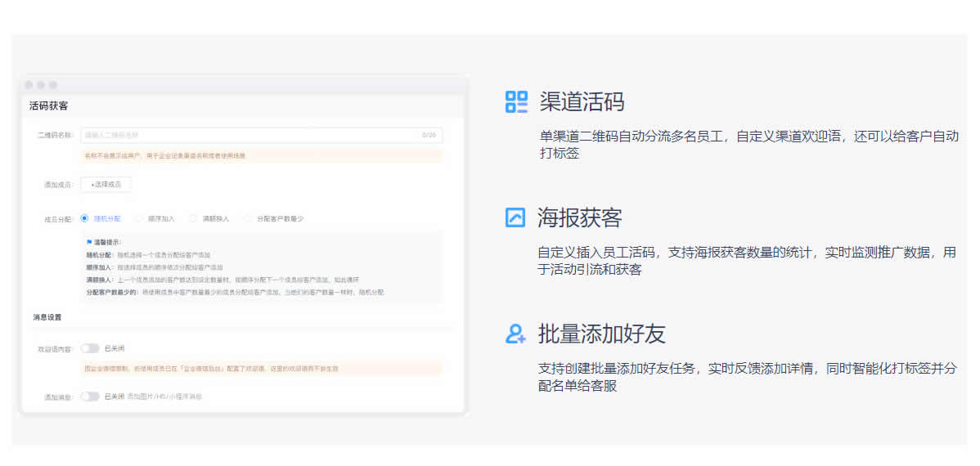Click the orange notice under 二维码名称 field
The height and width of the screenshot is (466, 980).
261,155
